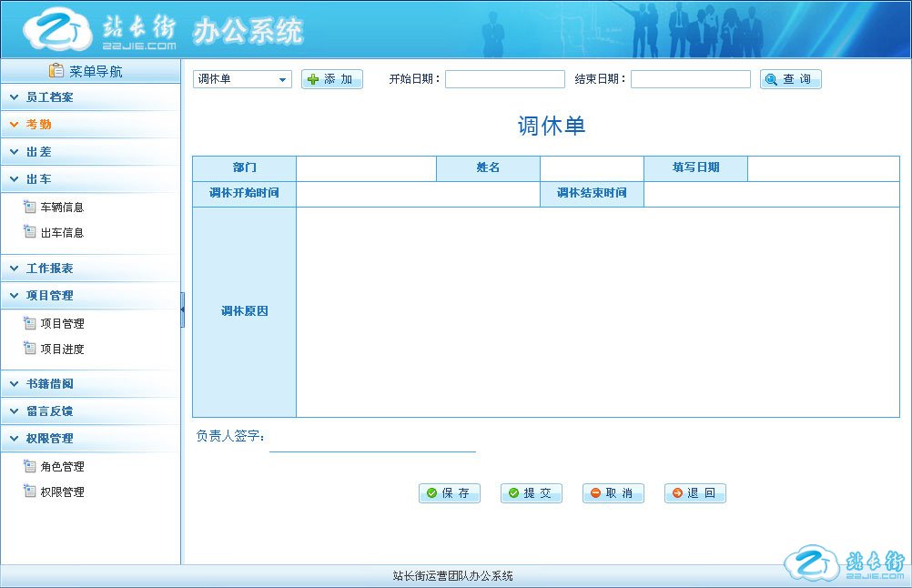Click the document icon beside 角色管理

29,466
